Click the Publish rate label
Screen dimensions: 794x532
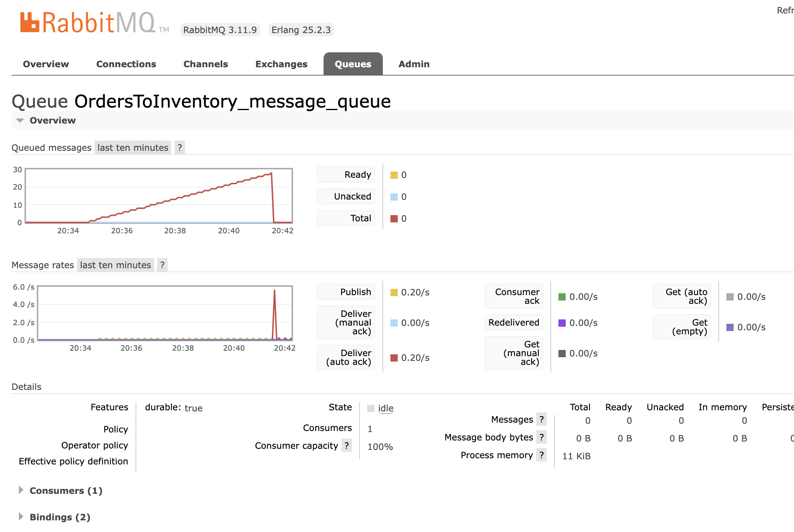pos(346,292)
